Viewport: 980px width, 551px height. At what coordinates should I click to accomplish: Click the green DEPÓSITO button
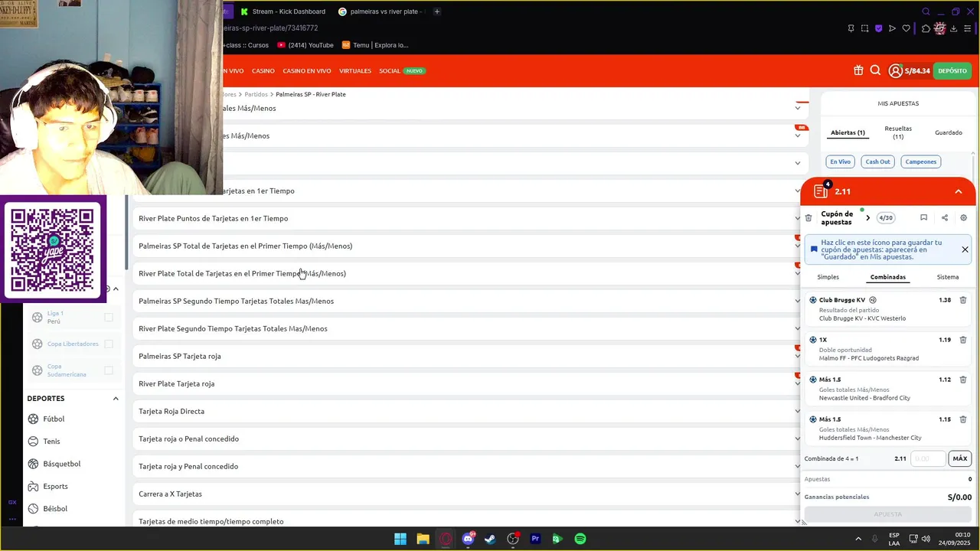pyautogui.click(x=952, y=70)
